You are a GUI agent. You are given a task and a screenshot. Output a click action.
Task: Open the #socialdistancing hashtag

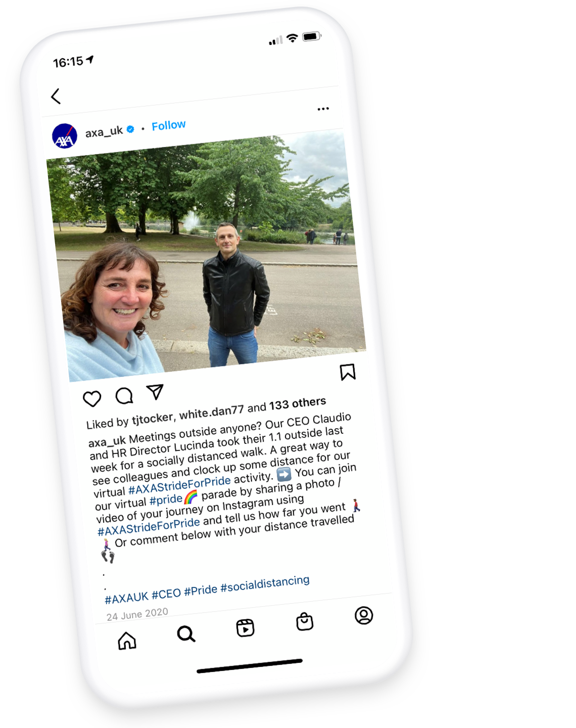coord(265,584)
